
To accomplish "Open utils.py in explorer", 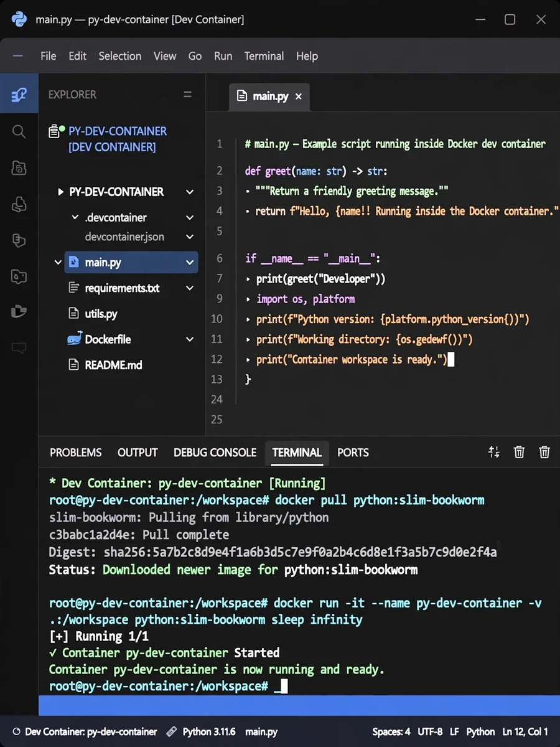I will coord(101,314).
